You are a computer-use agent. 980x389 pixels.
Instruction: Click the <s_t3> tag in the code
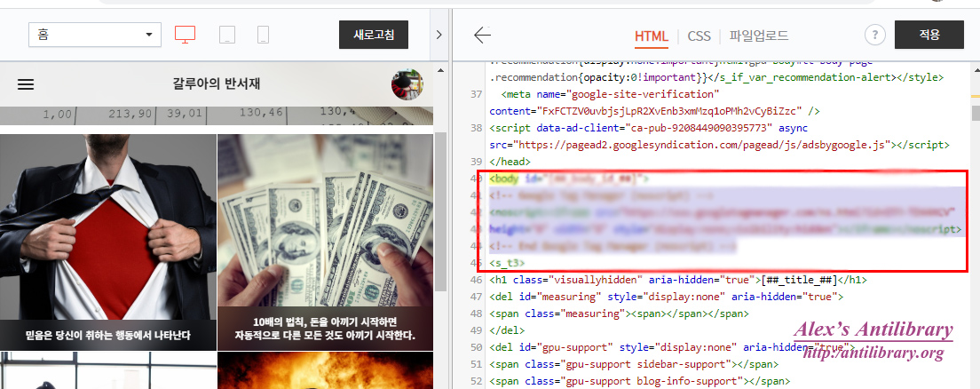(x=507, y=263)
